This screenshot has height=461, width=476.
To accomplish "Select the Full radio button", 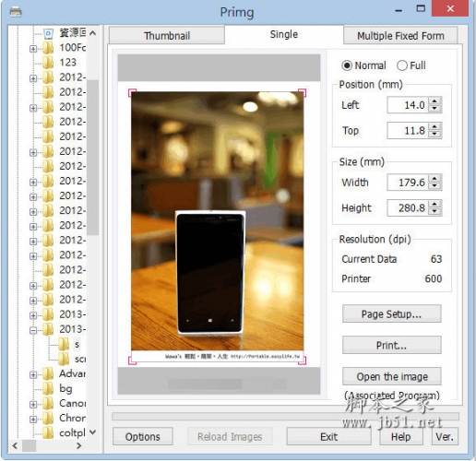I will pyautogui.click(x=402, y=65).
